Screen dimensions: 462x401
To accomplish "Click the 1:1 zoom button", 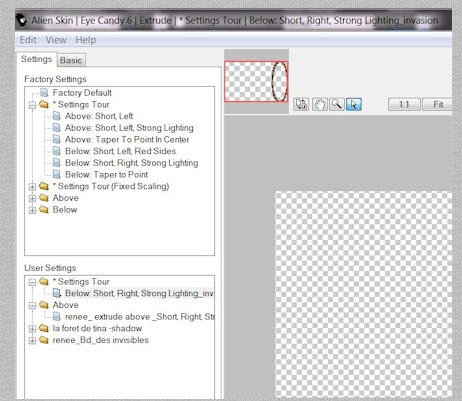I will pos(404,105).
